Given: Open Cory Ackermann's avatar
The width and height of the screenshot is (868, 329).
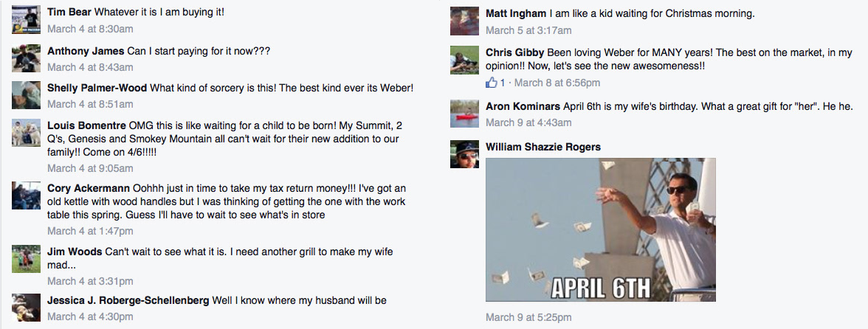Looking at the screenshot, I should [27, 195].
